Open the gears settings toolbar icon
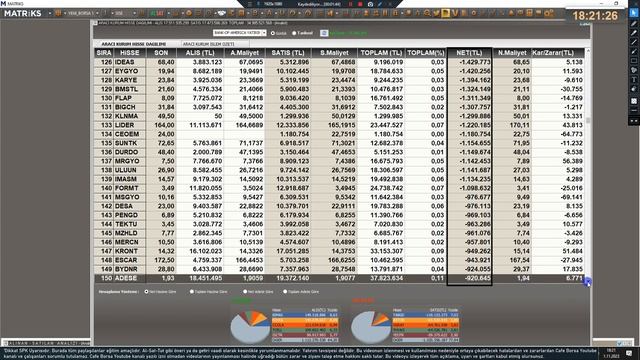 click(x=549, y=13)
